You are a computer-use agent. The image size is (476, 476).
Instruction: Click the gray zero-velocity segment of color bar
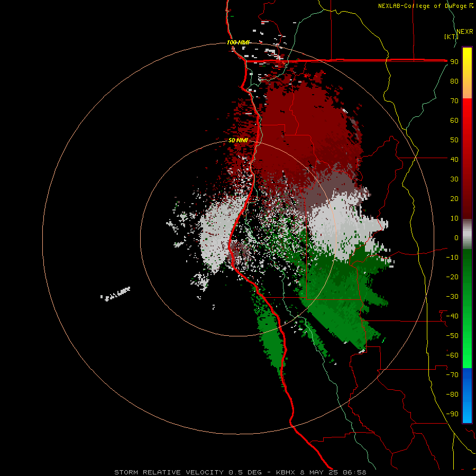click(467, 234)
